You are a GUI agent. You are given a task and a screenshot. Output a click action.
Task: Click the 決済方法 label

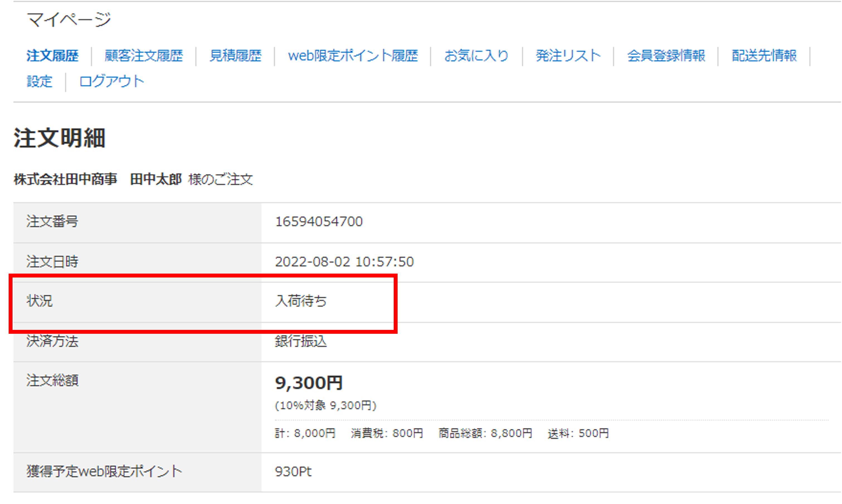(x=53, y=341)
